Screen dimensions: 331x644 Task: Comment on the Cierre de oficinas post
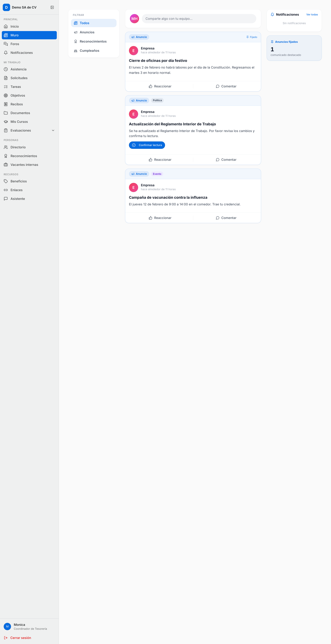click(x=226, y=86)
